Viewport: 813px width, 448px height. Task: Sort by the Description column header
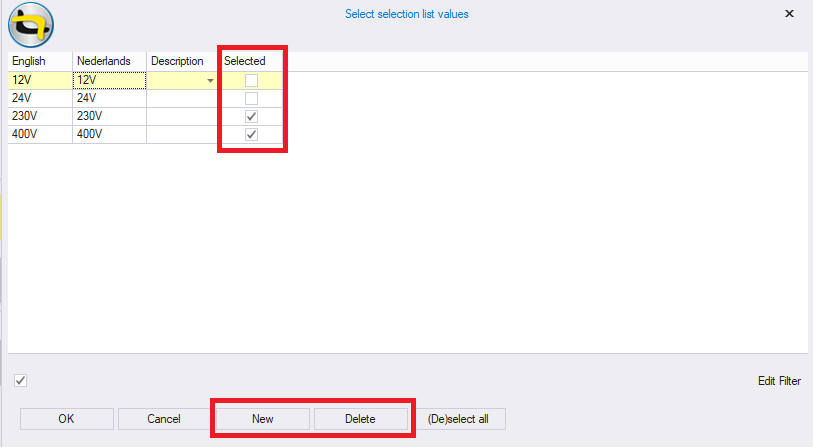tap(182, 61)
